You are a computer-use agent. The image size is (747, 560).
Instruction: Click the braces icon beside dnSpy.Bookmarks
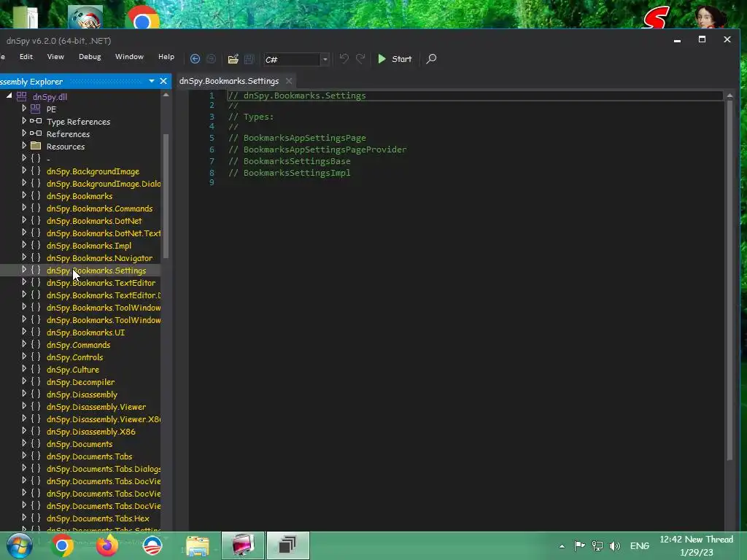36,195
